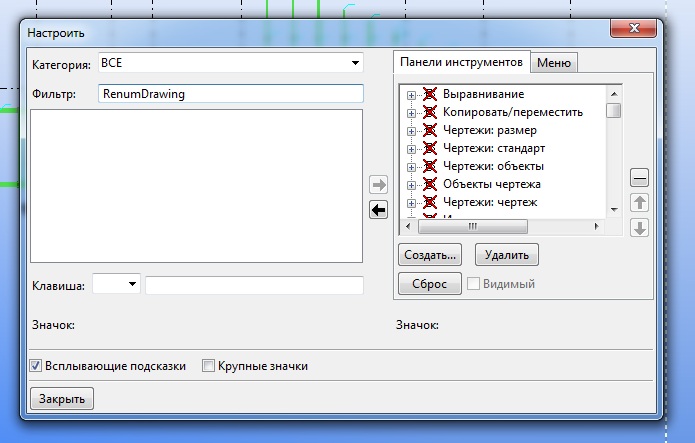This screenshot has height=443, width=695.
Task: Click the scroll-left arrow of toolbar list
Action: pyautogui.click(x=408, y=227)
